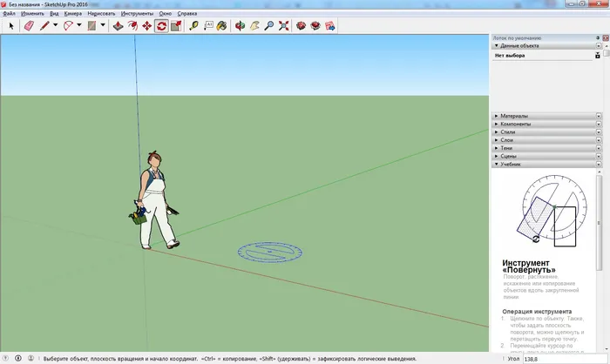This screenshot has width=610, height=364.
Task: Select the arrow Select tool
Action: pos(11,26)
